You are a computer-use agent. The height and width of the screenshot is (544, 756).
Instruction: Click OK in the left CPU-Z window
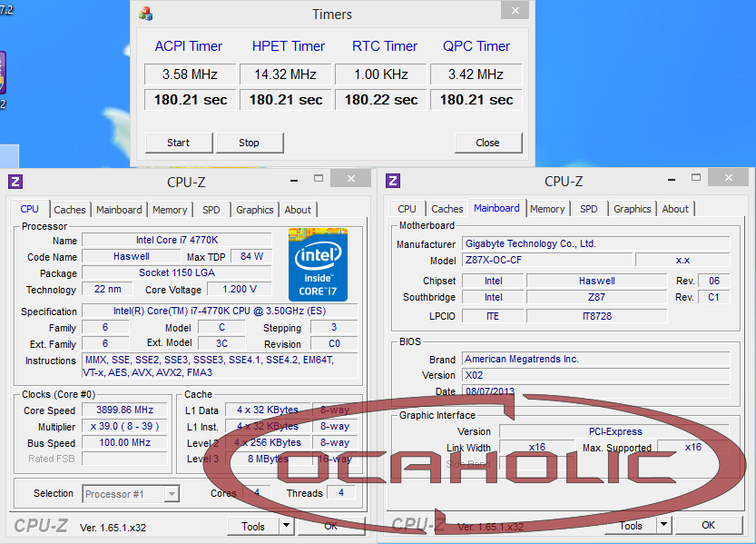pyautogui.click(x=330, y=526)
